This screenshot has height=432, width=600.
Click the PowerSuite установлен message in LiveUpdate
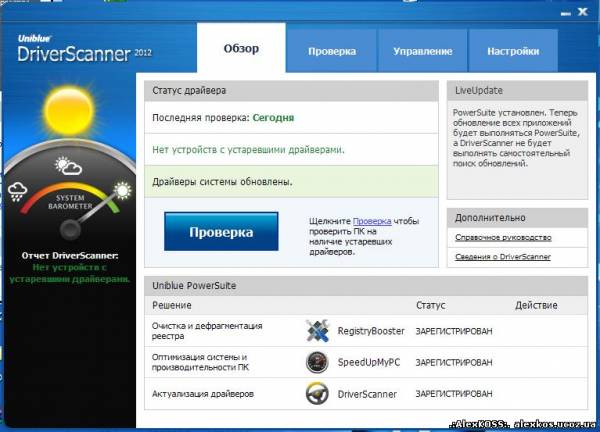(516, 138)
